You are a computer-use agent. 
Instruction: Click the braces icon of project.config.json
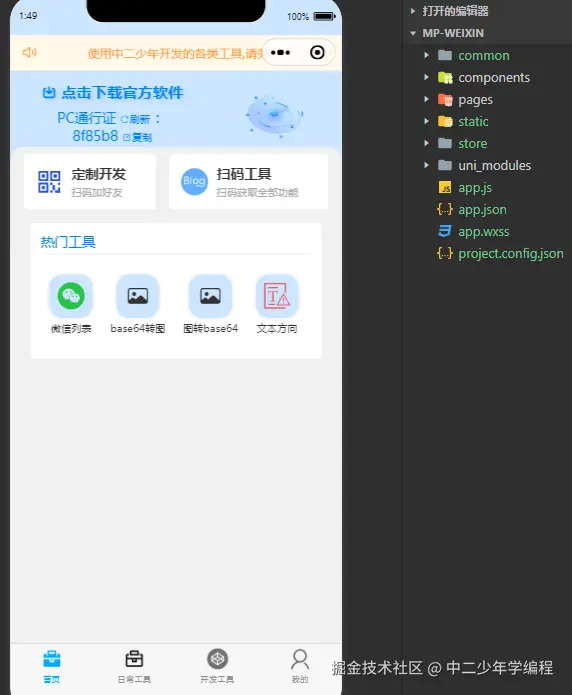445,254
